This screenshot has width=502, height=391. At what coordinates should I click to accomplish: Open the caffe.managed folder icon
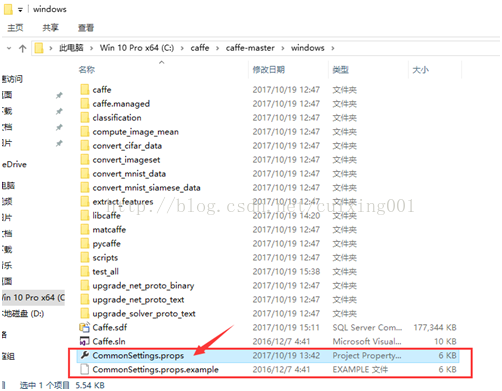[85, 103]
